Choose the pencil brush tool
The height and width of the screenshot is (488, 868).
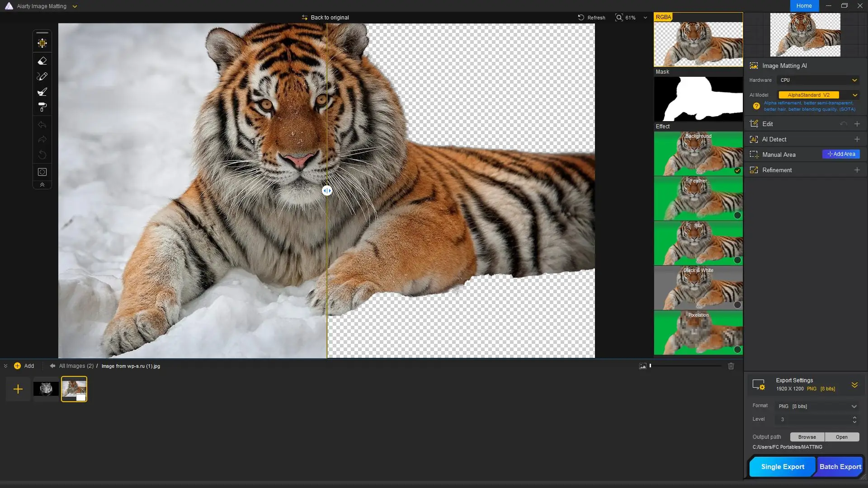click(x=42, y=76)
